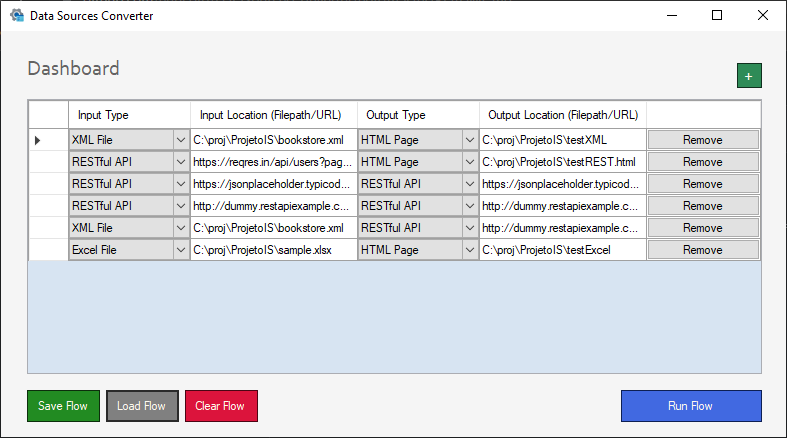Remove the fifth row with XML File to RESTful API

pos(703,228)
